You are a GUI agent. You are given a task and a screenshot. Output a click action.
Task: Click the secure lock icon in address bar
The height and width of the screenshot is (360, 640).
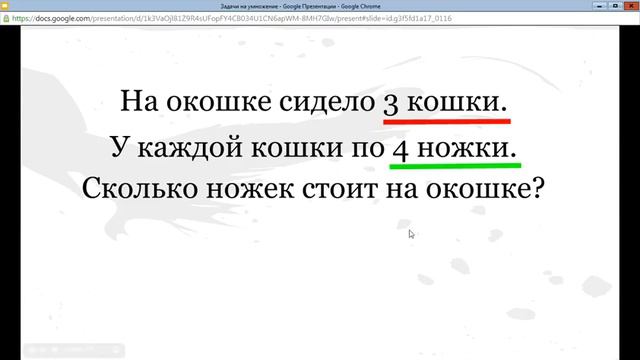(x=6, y=18)
